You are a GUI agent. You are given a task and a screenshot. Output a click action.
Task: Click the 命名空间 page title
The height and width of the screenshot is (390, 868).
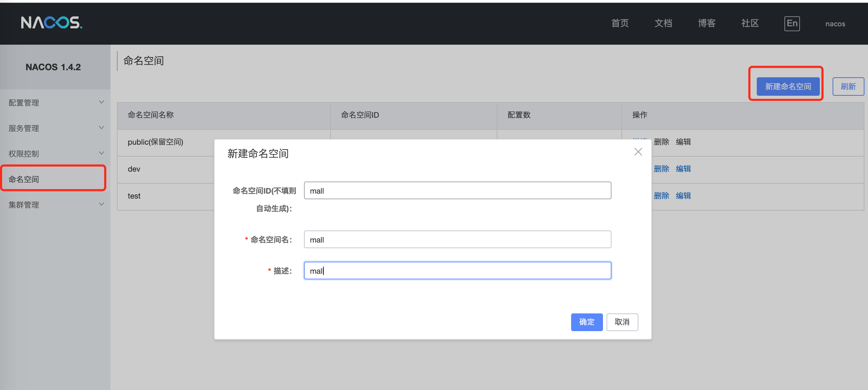143,61
